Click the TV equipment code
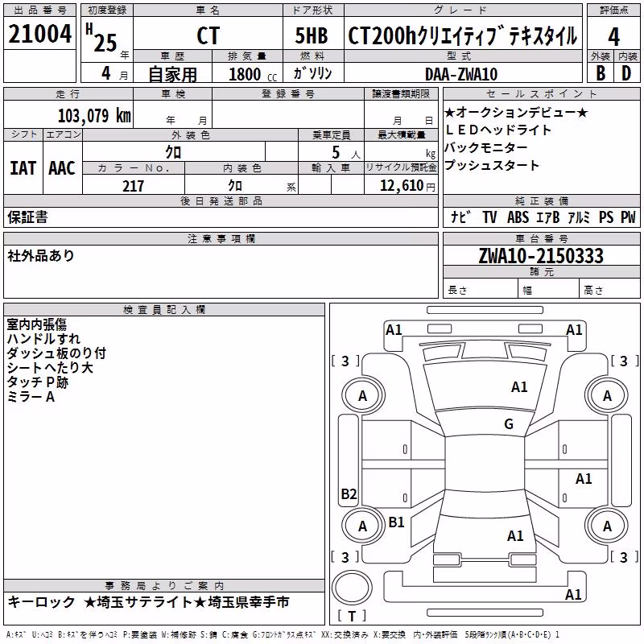This screenshot has height=644, width=644. (489, 217)
